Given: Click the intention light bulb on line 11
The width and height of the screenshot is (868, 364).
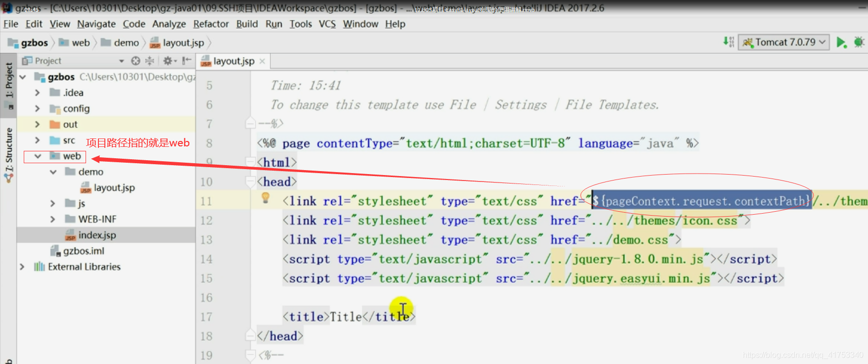Looking at the screenshot, I should click(266, 198).
